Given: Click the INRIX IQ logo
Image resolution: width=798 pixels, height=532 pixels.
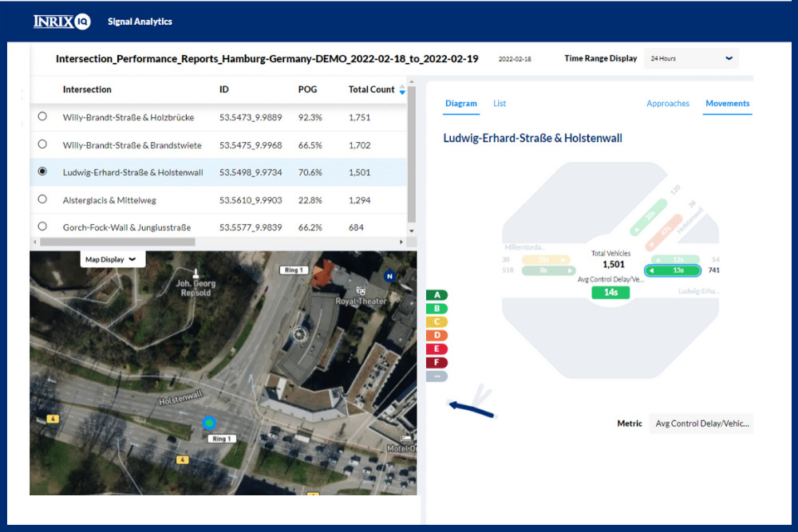Looking at the screenshot, I should tap(61, 22).
